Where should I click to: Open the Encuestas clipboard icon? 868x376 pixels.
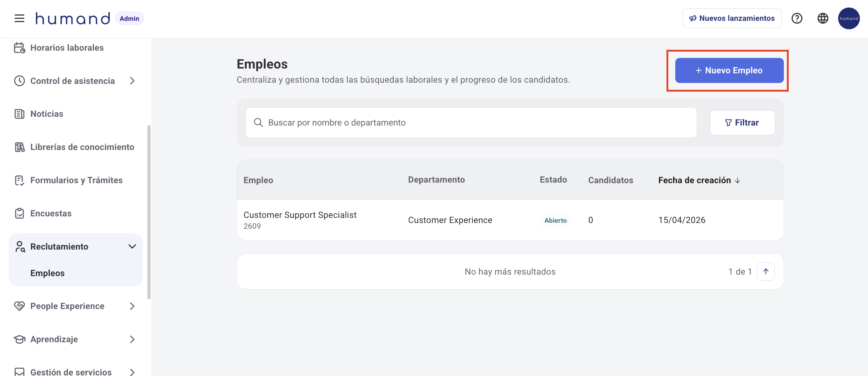coord(19,213)
